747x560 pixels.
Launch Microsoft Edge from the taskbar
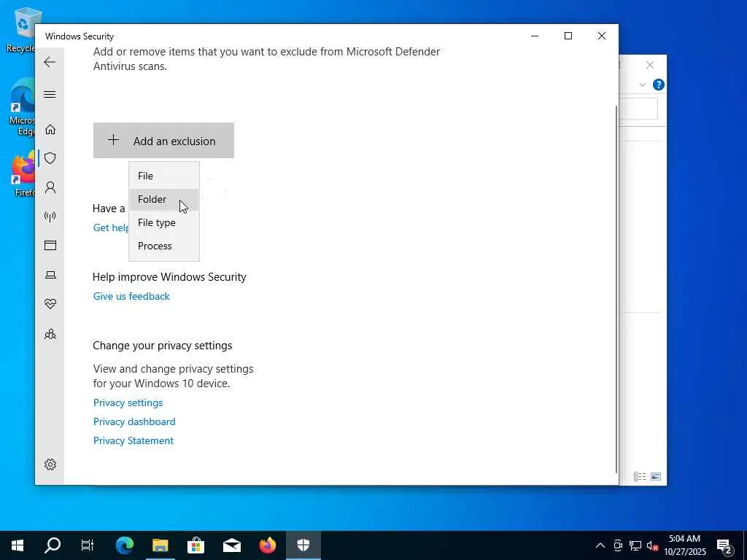125,545
